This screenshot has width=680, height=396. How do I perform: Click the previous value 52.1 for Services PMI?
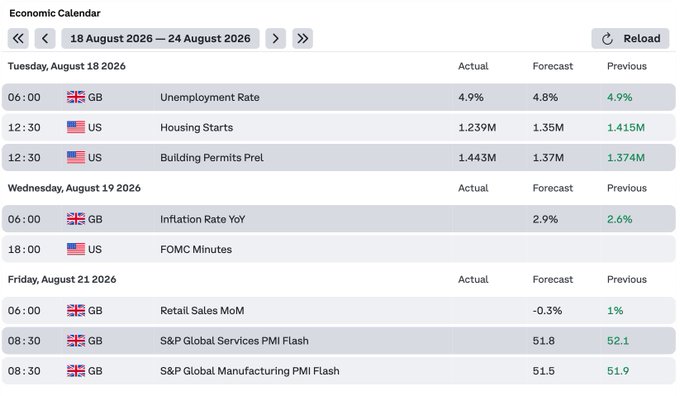618,341
